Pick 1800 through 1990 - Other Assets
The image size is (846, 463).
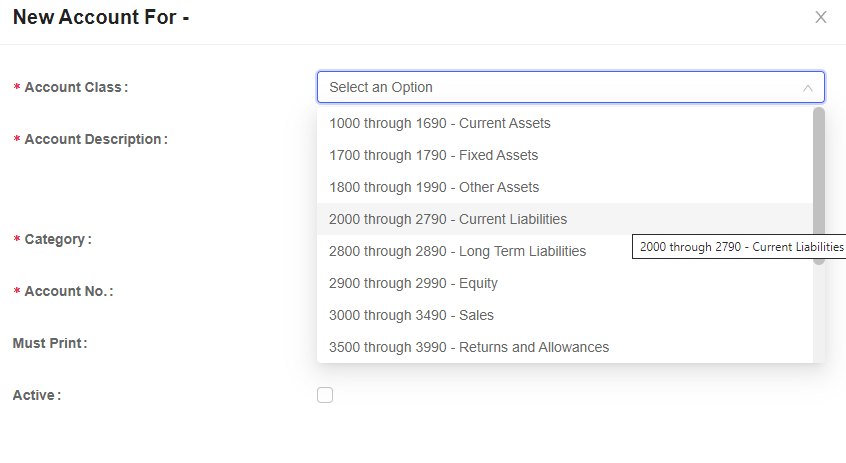coord(565,187)
